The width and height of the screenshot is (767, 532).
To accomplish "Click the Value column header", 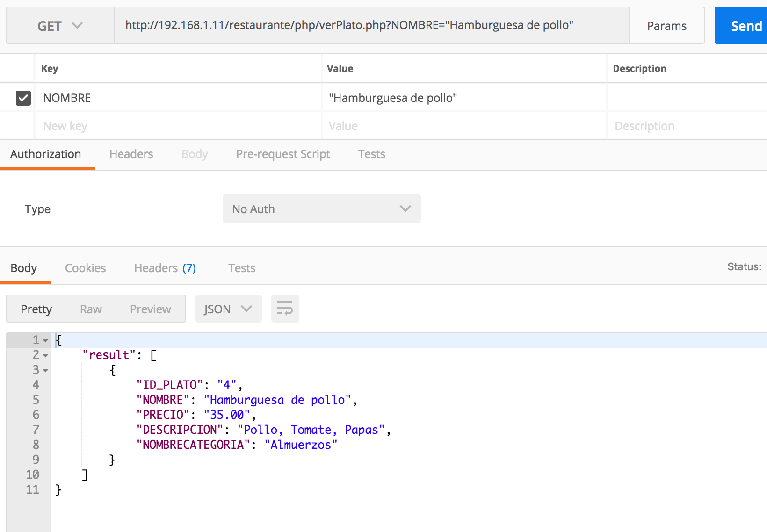I will tap(340, 69).
